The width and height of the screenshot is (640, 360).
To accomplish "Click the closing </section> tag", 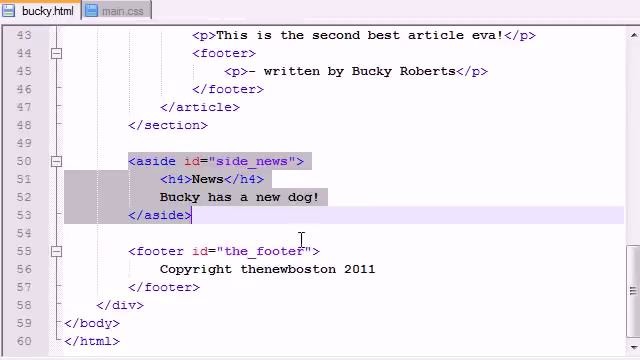I will pyautogui.click(x=168, y=125).
